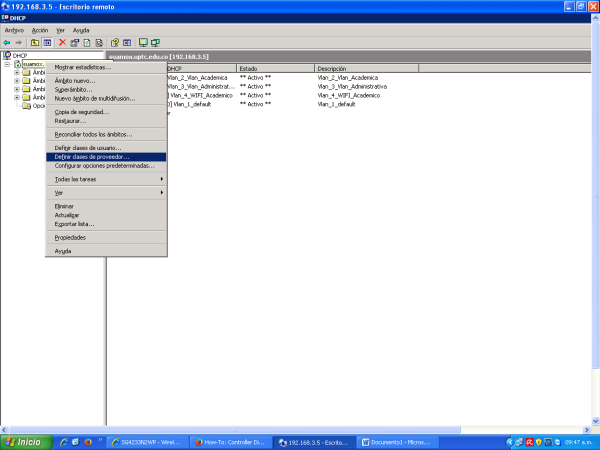Select the Vlan_3_Vlan_Administrat list row
The image size is (600, 450).
(x=293, y=86)
